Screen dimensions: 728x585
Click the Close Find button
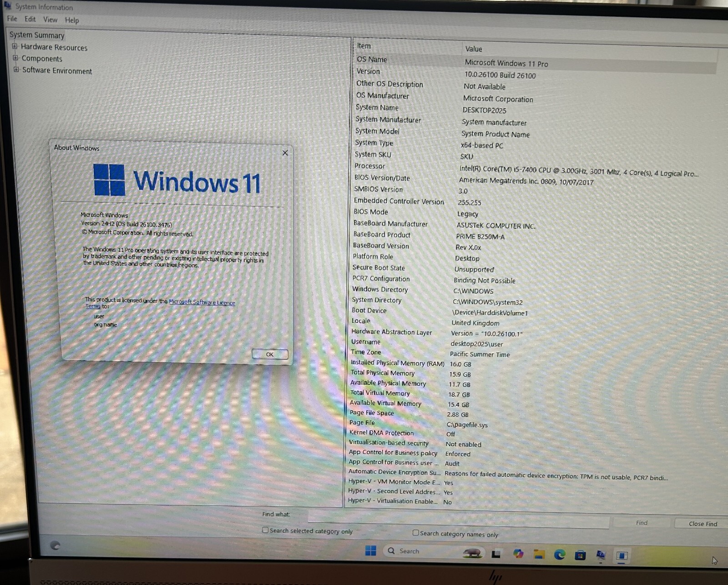coord(703,524)
